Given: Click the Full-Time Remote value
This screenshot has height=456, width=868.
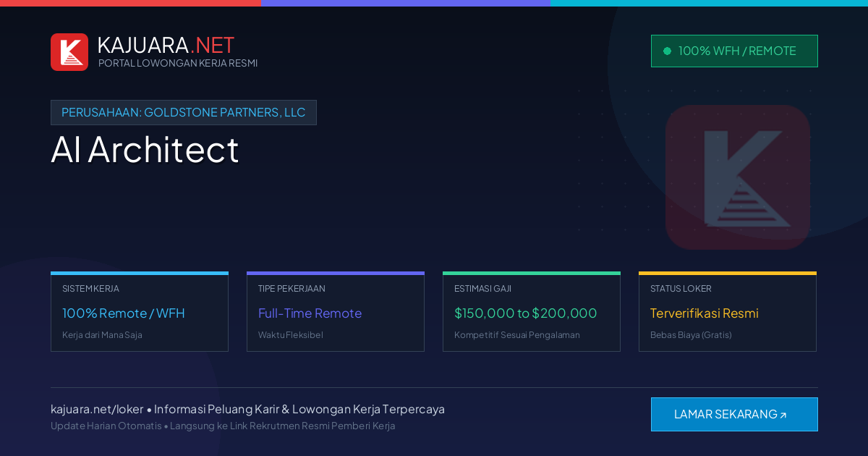Looking at the screenshot, I should (310, 313).
